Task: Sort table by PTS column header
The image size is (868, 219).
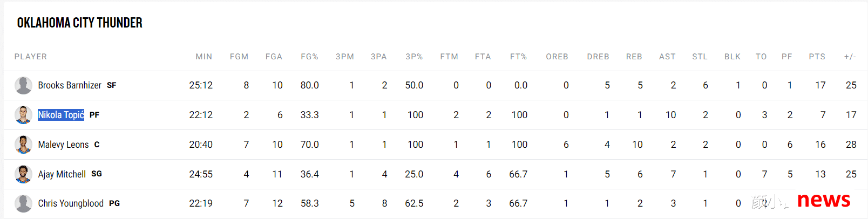Action: click(x=817, y=57)
